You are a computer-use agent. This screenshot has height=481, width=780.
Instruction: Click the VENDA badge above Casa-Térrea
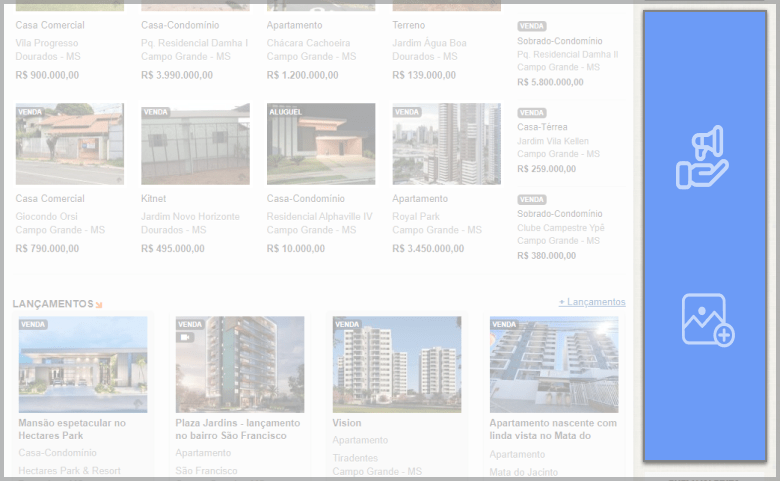pyautogui.click(x=531, y=113)
